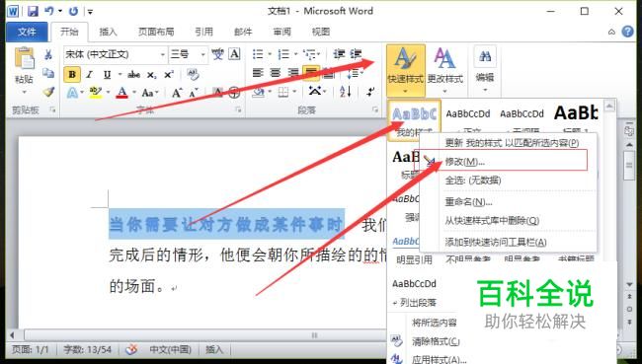This screenshot has width=642, height=364.
Task: Switch to the References (引用) tab
Action: [x=203, y=32]
